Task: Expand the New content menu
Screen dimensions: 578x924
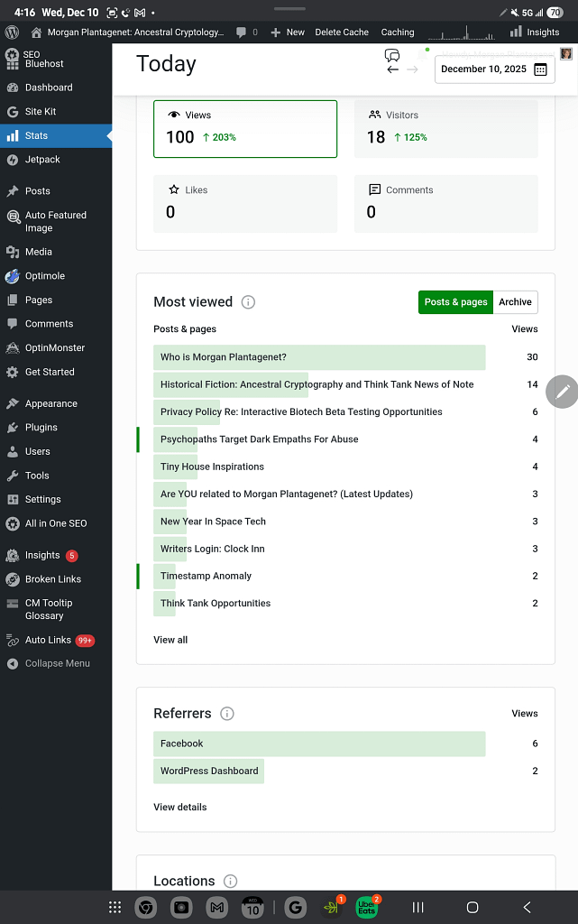Action: pyautogui.click(x=288, y=32)
